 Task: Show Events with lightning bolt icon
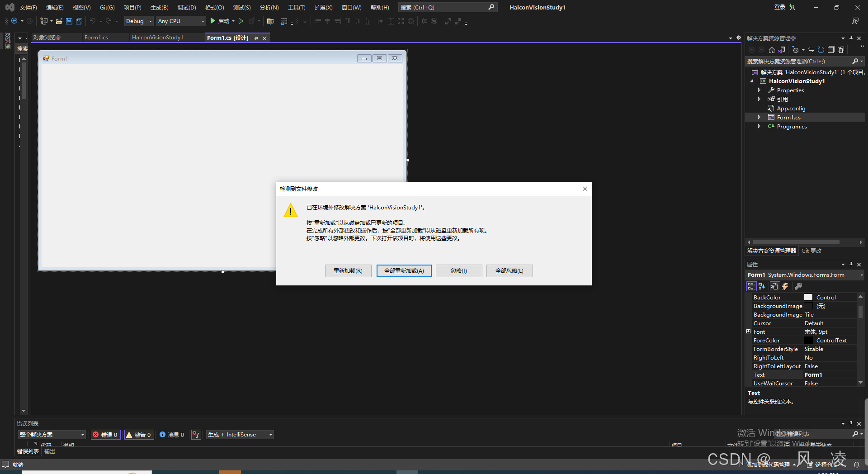coord(785,286)
